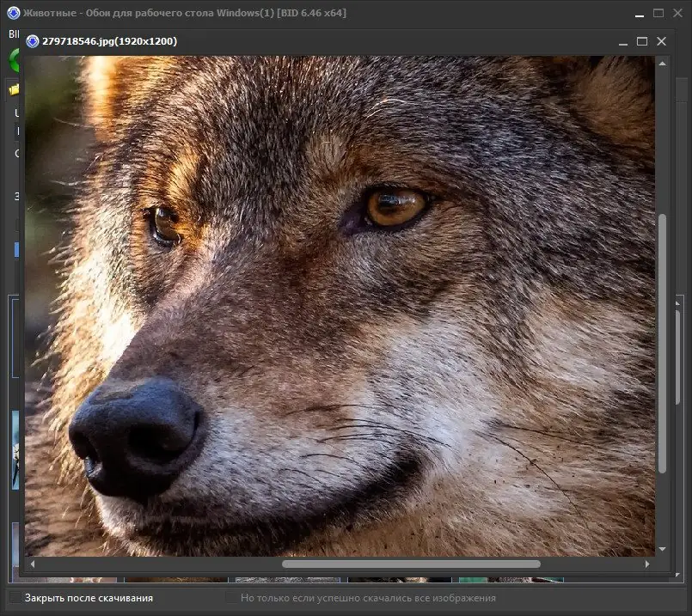Click the viewer's vertical scrollbar down arrow
The image size is (692, 616).
pyautogui.click(x=662, y=548)
